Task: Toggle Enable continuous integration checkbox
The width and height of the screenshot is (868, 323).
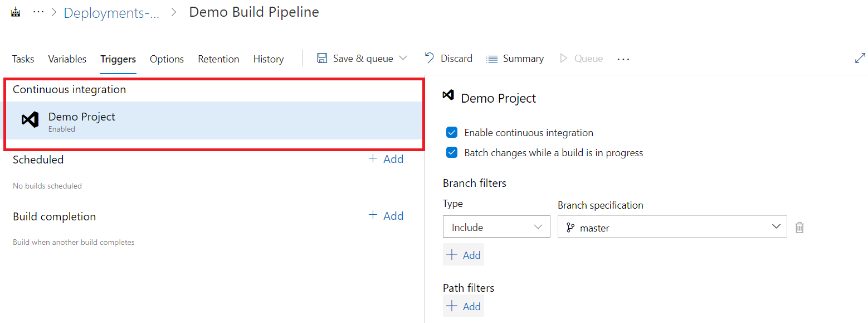Action: click(x=452, y=133)
